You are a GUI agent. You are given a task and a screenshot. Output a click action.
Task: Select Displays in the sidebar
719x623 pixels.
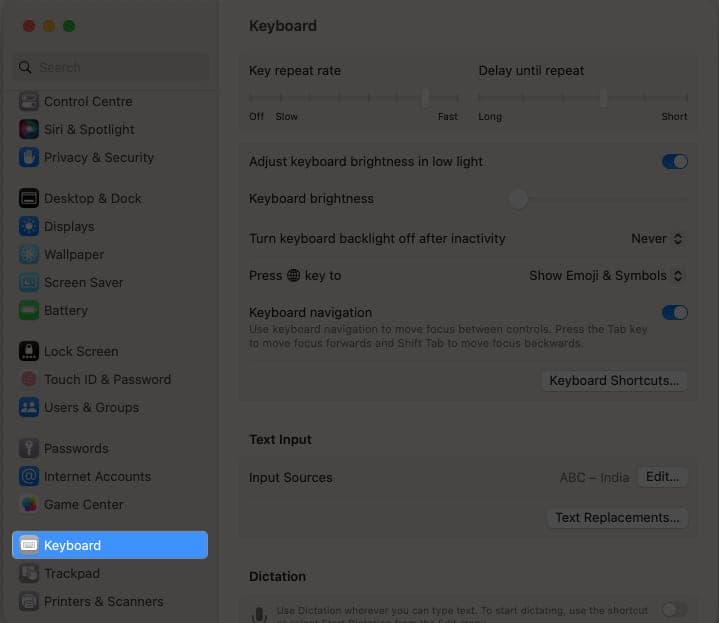click(x=110, y=226)
